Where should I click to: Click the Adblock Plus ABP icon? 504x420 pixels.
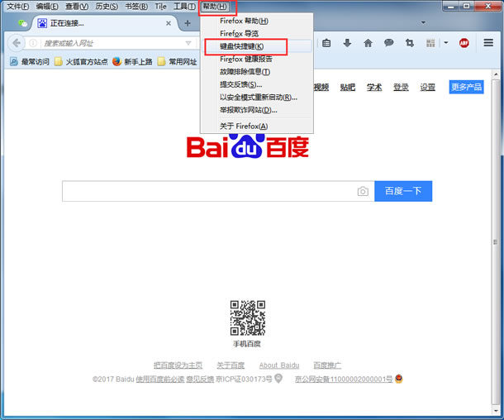pos(464,43)
